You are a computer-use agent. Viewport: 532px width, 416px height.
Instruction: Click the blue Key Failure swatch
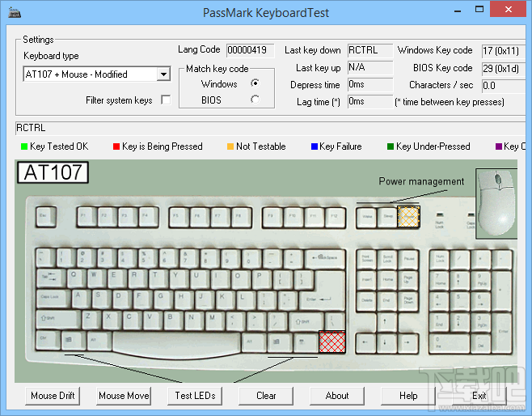315,146
